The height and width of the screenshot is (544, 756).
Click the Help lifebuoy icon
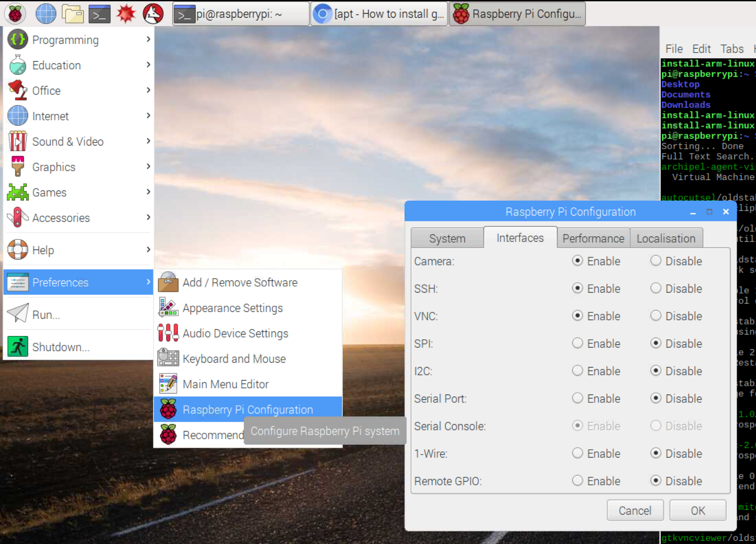(18, 250)
